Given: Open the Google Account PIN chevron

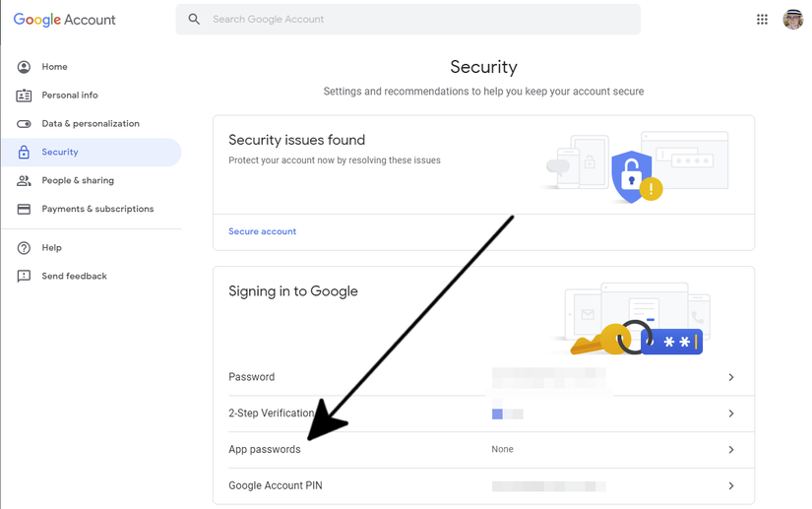Looking at the screenshot, I should point(731,486).
